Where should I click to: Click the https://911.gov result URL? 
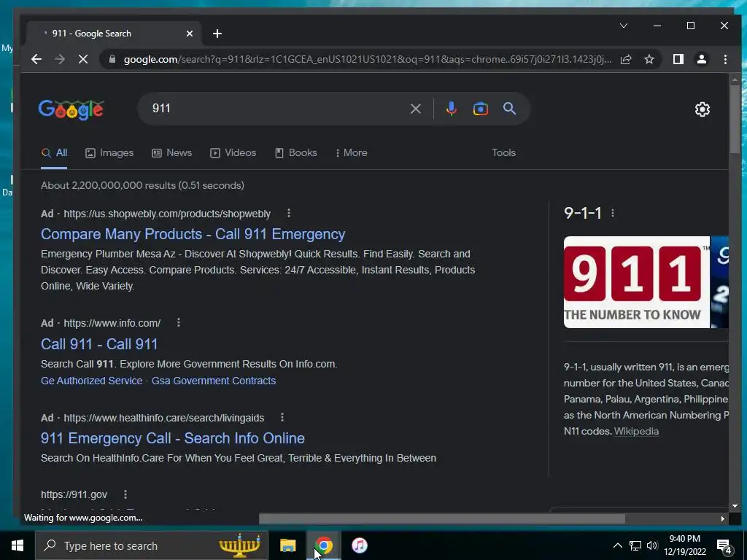pyautogui.click(x=74, y=494)
